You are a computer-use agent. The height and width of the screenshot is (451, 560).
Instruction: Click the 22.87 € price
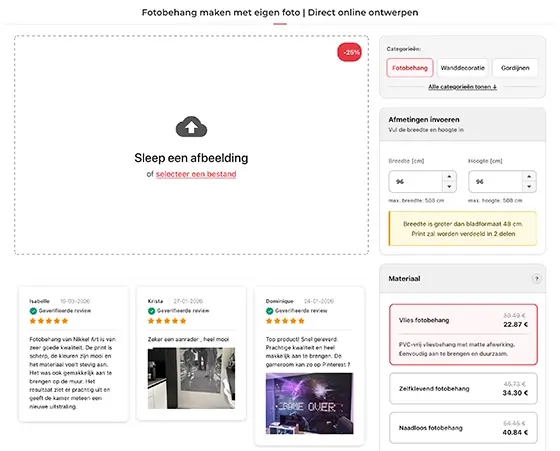click(x=515, y=325)
